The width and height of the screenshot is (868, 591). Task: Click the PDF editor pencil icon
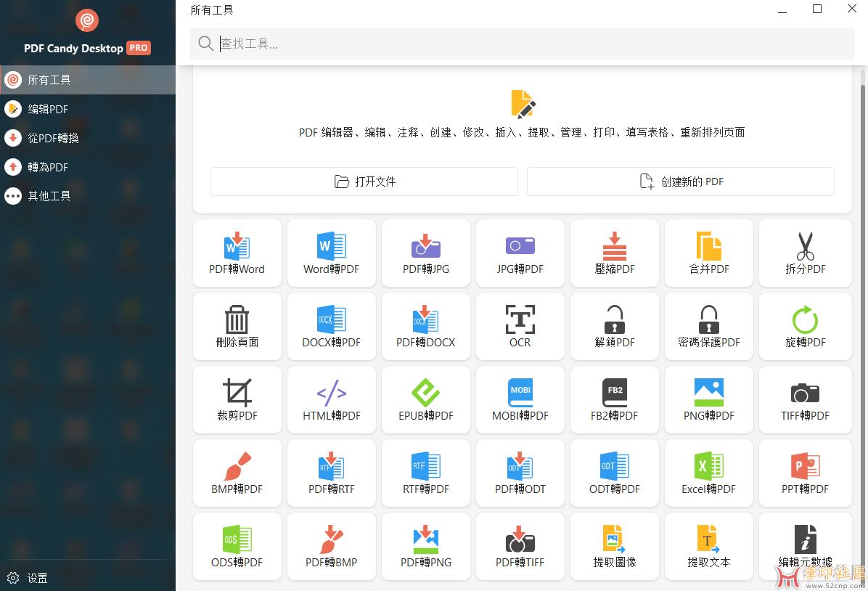point(523,104)
